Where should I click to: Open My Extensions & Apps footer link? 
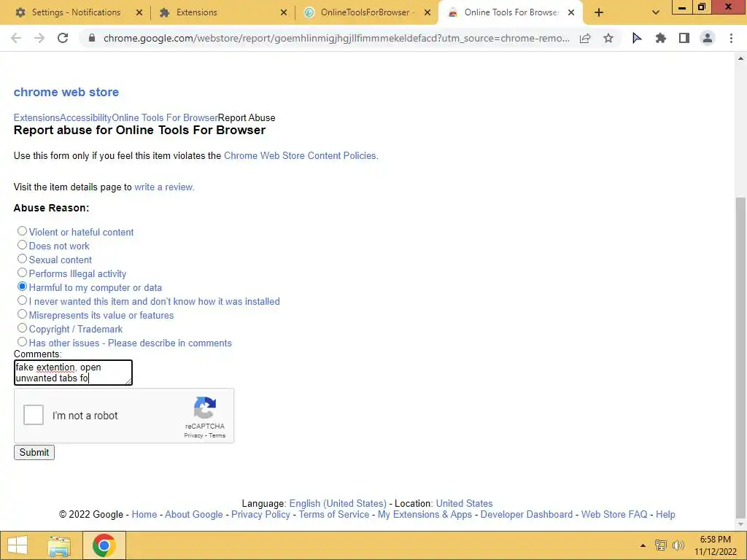point(425,514)
